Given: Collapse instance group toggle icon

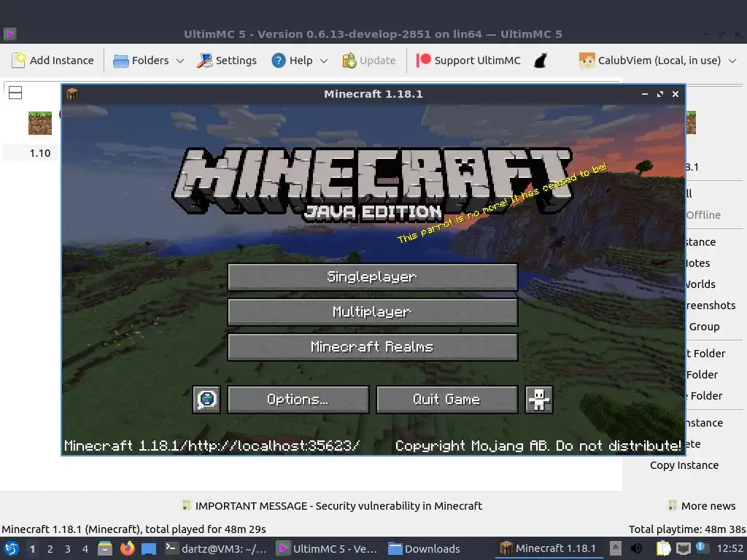Looking at the screenshot, I should coord(15,93).
